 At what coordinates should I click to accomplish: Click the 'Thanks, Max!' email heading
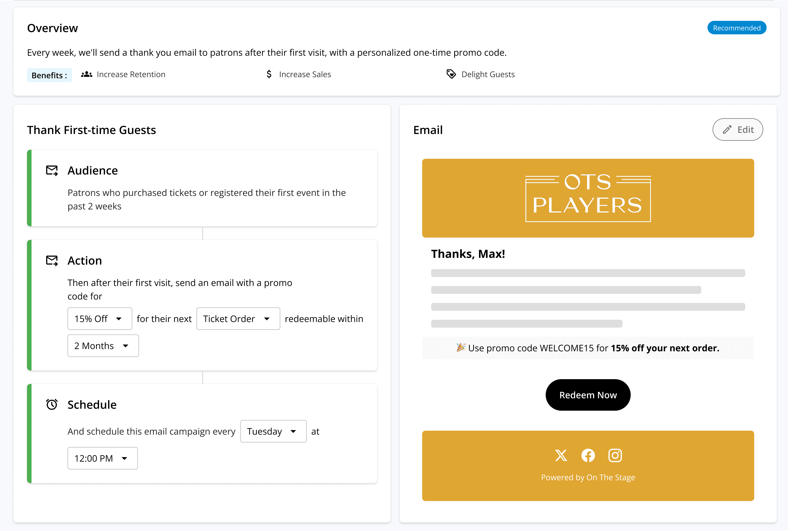click(x=468, y=254)
